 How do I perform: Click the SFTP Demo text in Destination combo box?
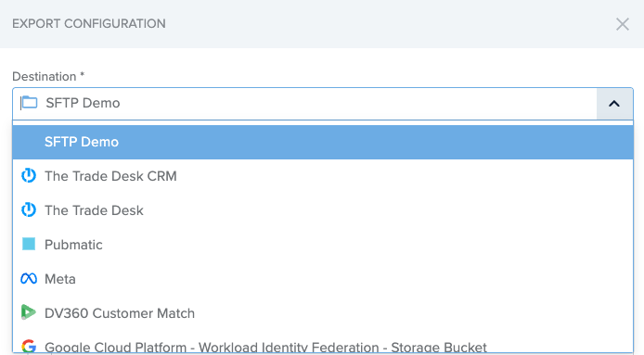coord(83,103)
